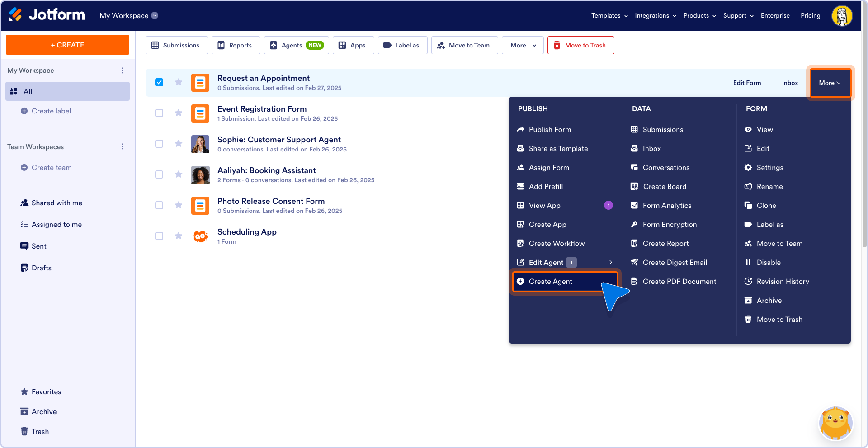
Task: Open the toolbar More dropdown
Action: (x=523, y=45)
